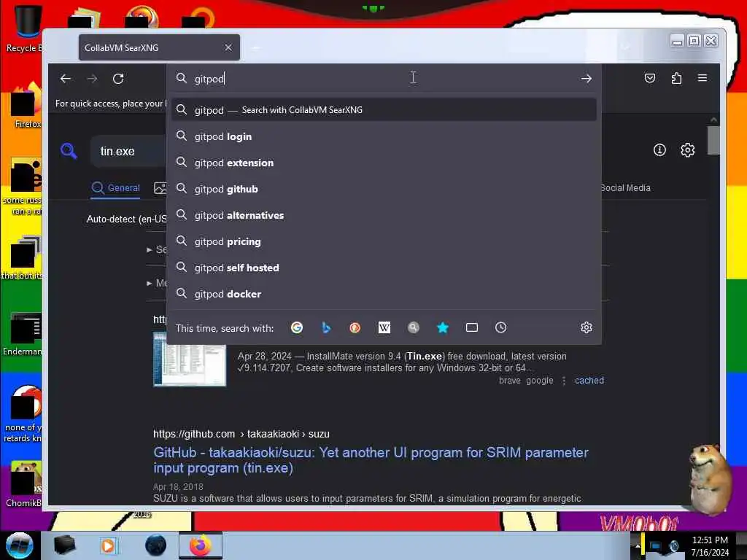Click the SearXNG search box with tin.exe
Viewport: 747px width, 560px height.
click(128, 152)
